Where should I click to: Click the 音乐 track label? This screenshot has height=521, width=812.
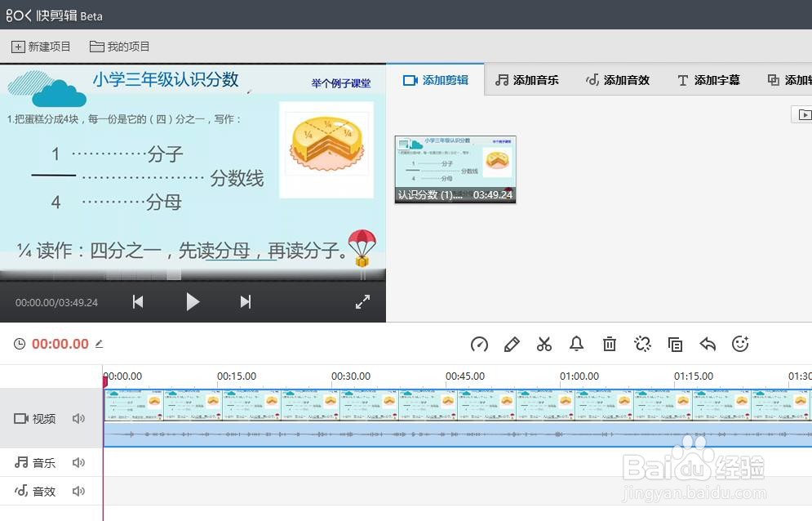click(35, 462)
